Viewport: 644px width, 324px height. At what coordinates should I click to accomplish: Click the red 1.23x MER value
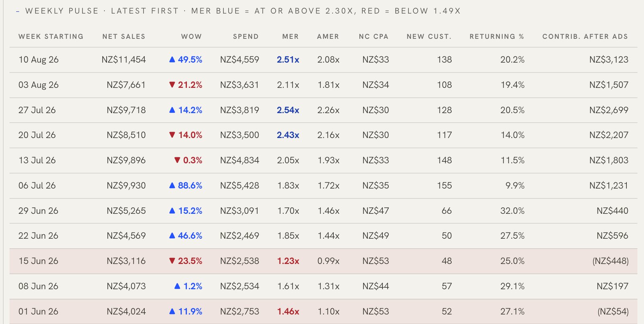pyautogui.click(x=288, y=261)
